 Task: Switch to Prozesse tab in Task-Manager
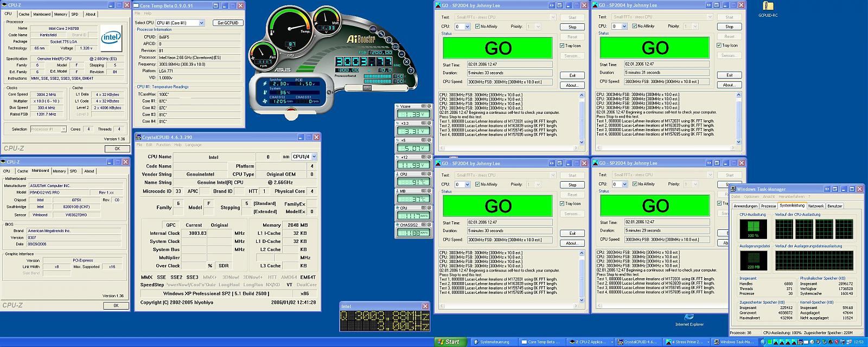[x=768, y=206]
